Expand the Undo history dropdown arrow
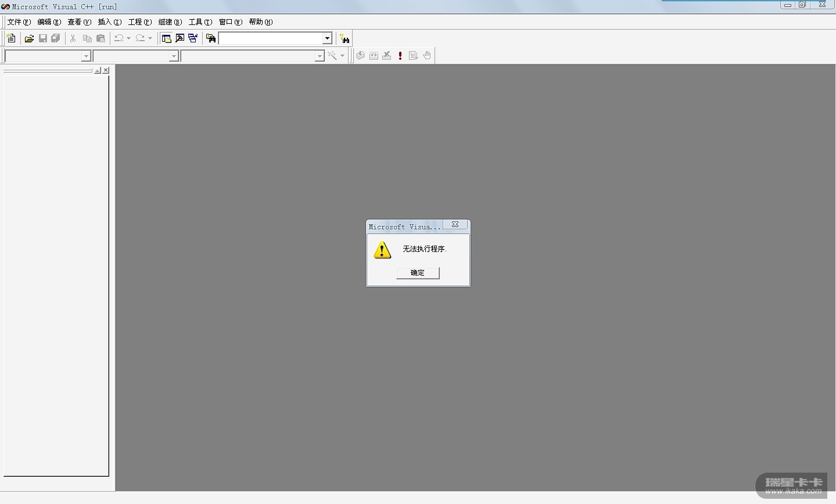 pos(128,38)
